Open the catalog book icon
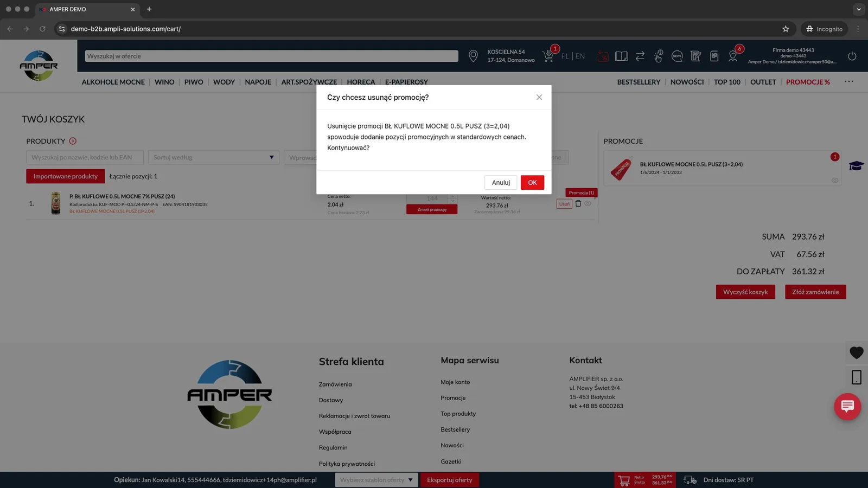868x488 pixels. [622, 56]
